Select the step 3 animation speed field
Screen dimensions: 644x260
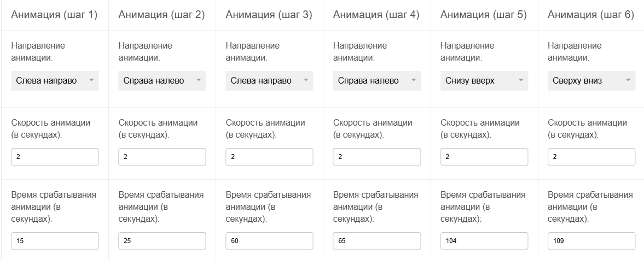tap(269, 157)
